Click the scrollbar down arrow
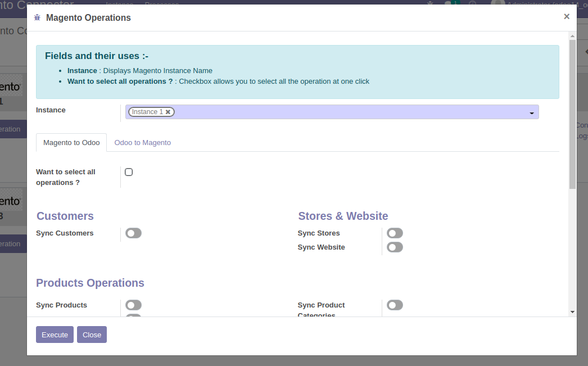Viewport: 588px width, 366px height. 572,311
